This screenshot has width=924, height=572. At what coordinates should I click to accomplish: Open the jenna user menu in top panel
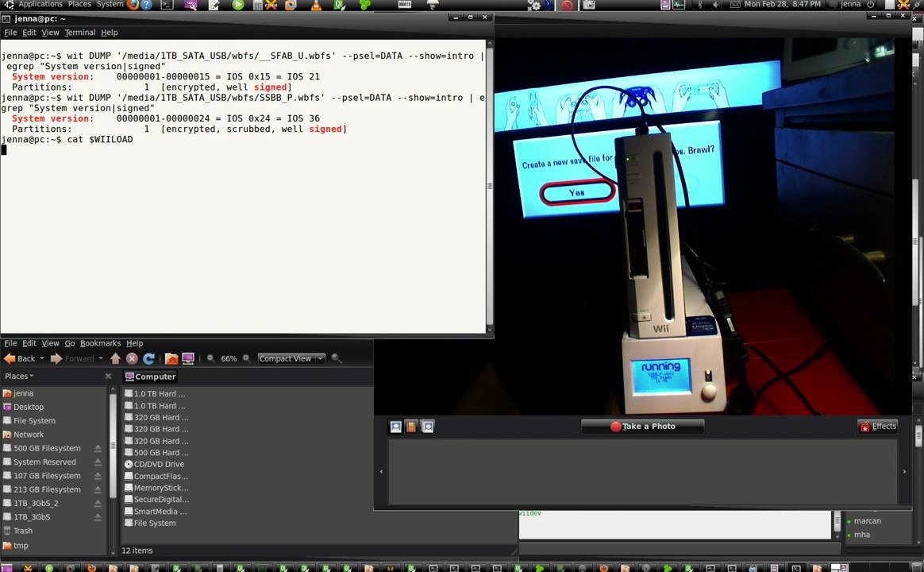tap(850, 4)
